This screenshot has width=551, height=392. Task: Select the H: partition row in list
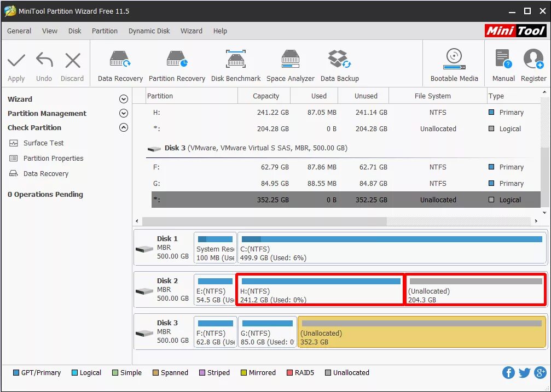coord(346,113)
